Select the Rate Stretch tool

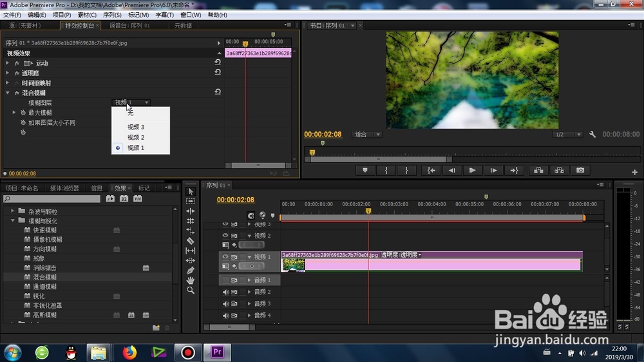tap(191, 231)
